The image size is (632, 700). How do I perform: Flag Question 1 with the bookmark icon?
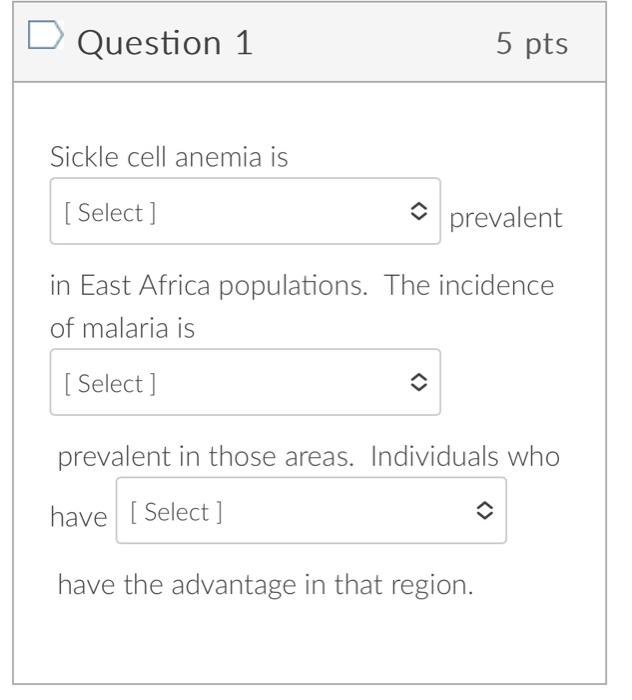click(x=46, y=37)
